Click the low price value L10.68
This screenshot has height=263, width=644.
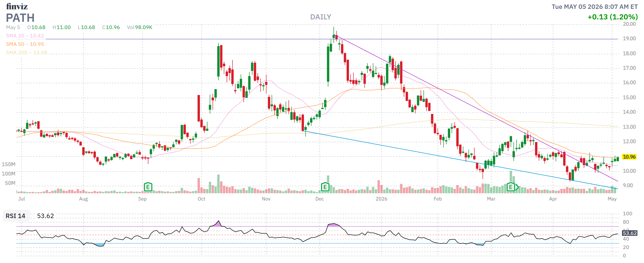[86, 27]
